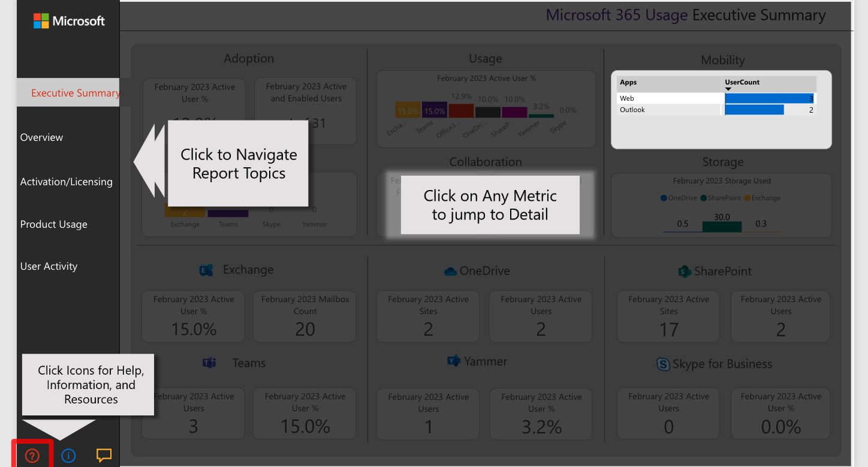Viewport: 868px width, 467px height.
Task: Click the 'Click on Any Metric' callout
Action: tap(490, 204)
